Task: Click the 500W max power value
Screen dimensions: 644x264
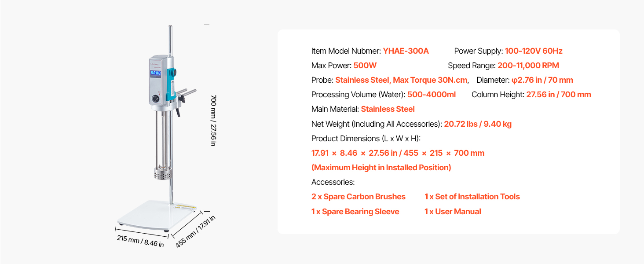Action: pyautogui.click(x=365, y=66)
